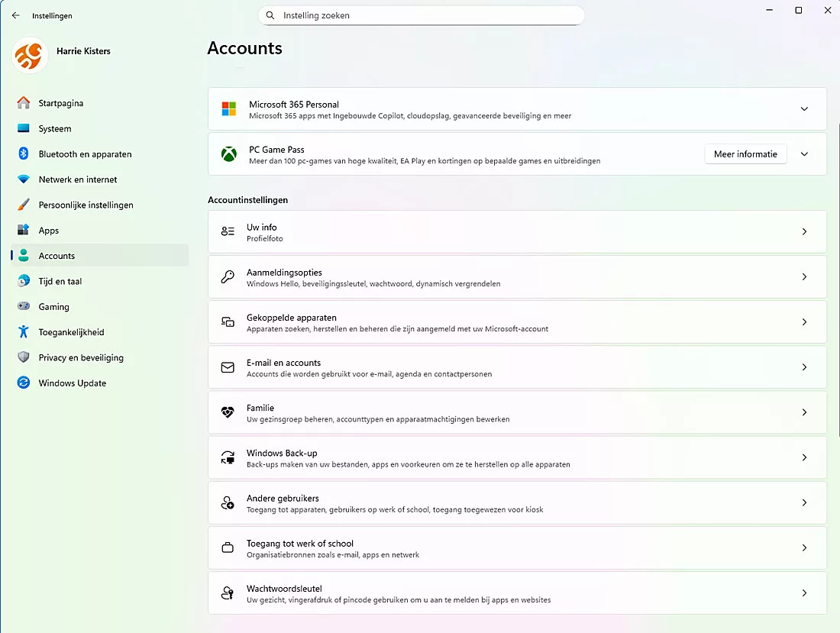Expand the Microsoft 365 Personal card
The height and width of the screenshot is (633, 840).
tap(804, 109)
